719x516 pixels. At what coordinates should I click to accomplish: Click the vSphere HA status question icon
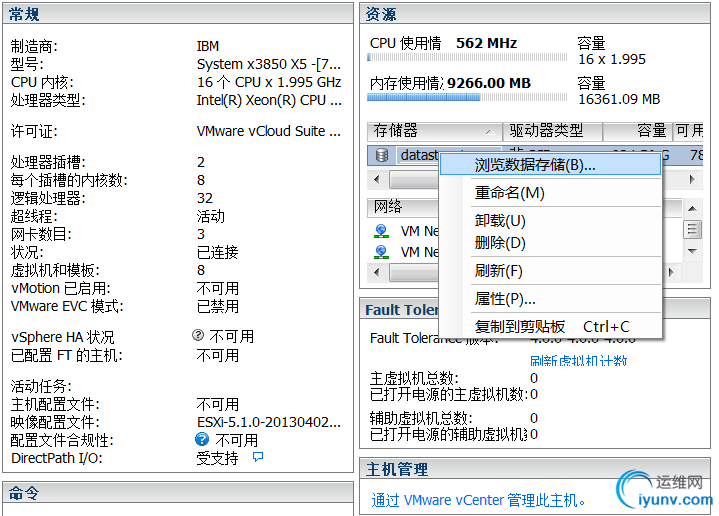pyautogui.click(x=198, y=335)
